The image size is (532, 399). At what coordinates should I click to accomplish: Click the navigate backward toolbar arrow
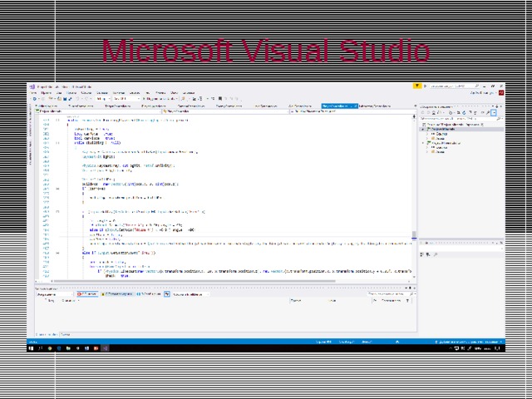[x=34, y=99]
